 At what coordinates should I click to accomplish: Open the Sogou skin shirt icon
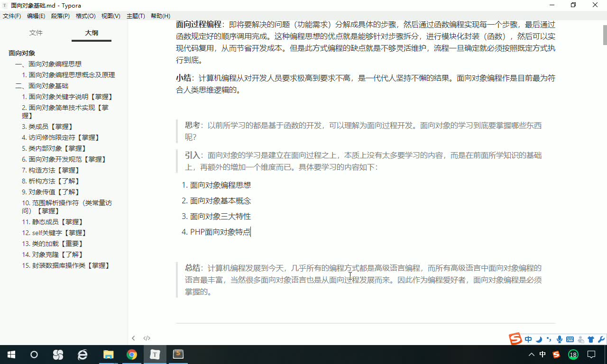point(591,339)
